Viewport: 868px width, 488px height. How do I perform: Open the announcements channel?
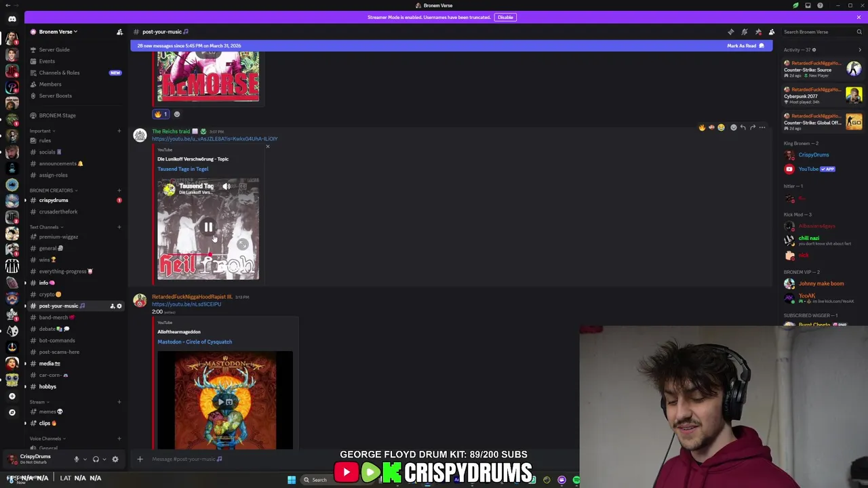61,163
